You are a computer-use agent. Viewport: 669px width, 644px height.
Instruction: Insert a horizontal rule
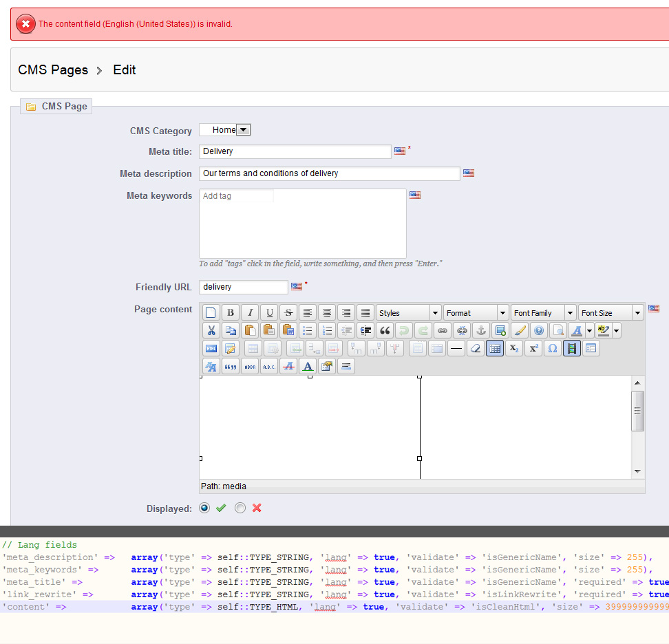pyautogui.click(x=456, y=348)
